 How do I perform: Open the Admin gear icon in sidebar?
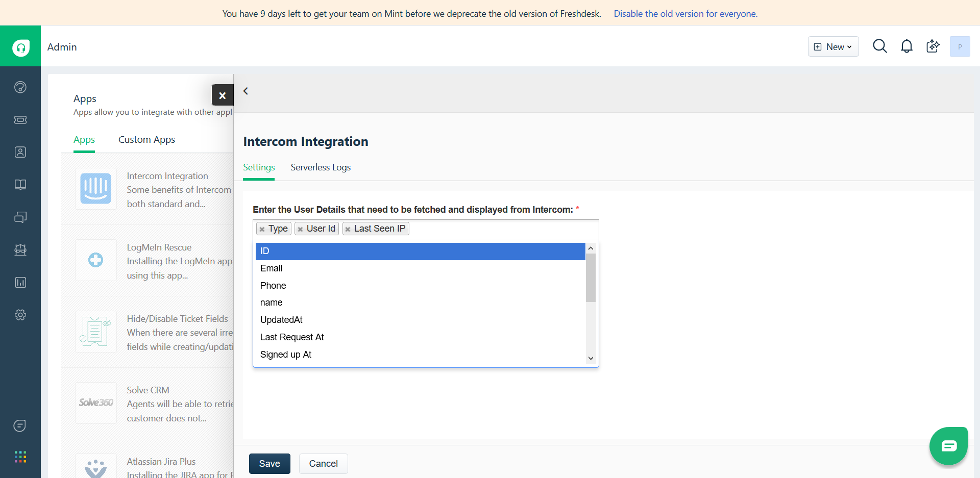pyautogui.click(x=20, y=315)
